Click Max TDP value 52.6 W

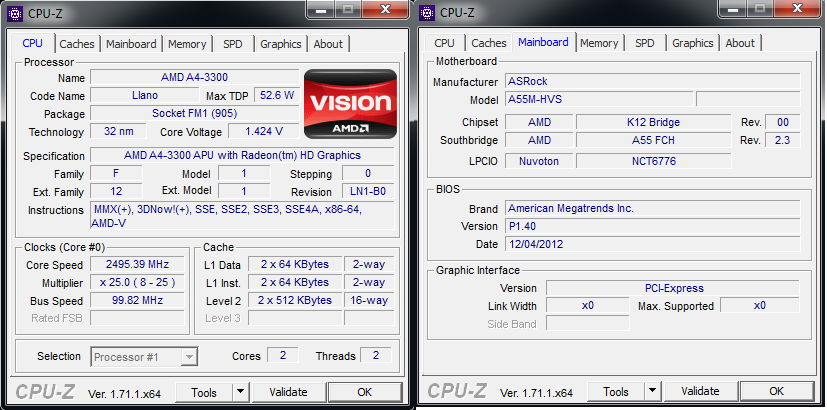coord(277,96)
